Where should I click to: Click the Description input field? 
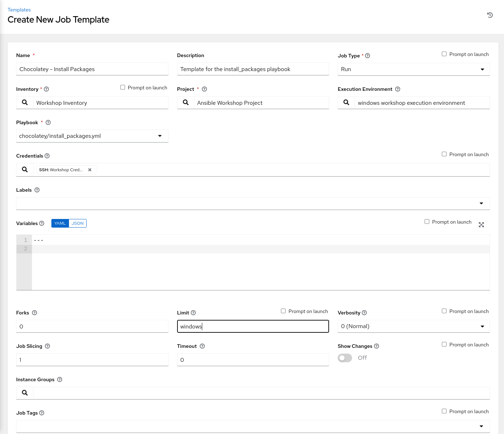tap(253, 69)
